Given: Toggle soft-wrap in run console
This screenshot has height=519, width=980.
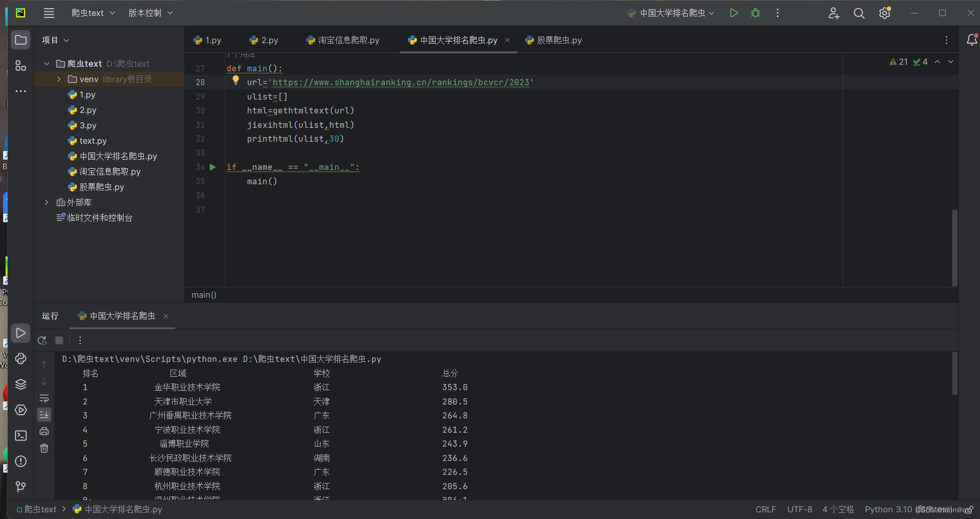Looking at the screenshot, I should tap(44, 398).
